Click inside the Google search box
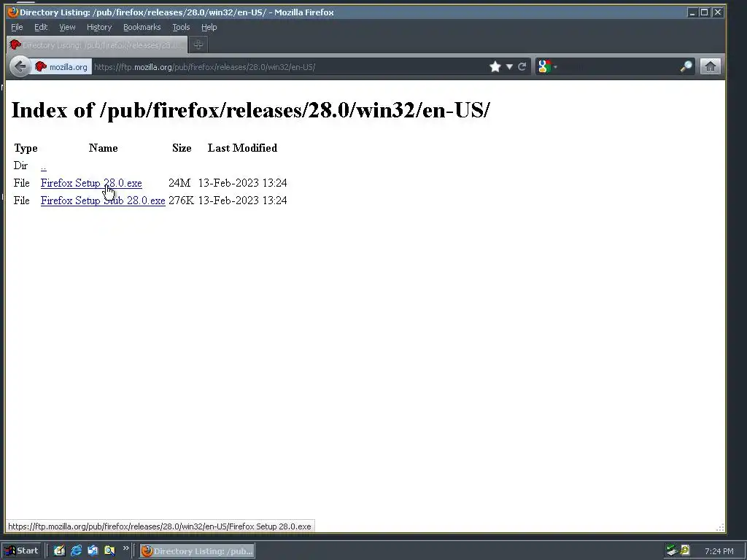This screenshot has height=560, width=747. click(619, 67)
